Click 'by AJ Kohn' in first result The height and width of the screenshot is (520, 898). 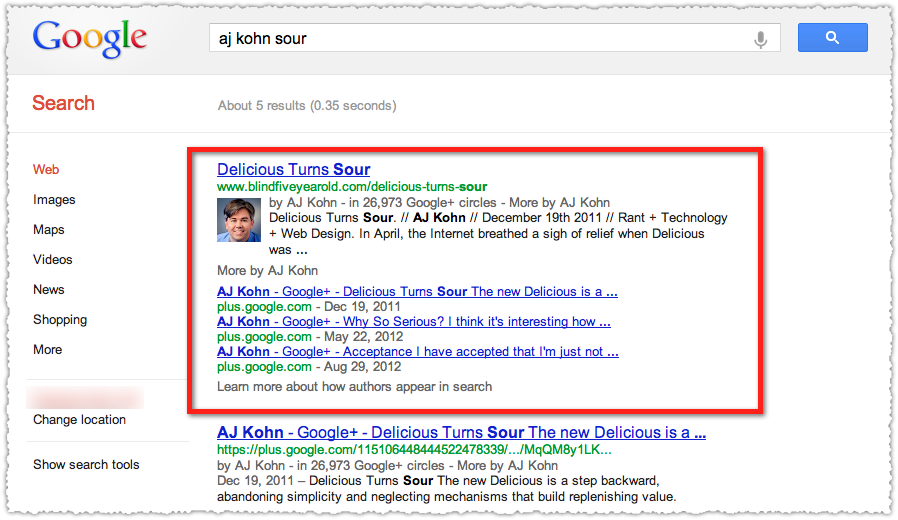pyautogui.click(x=303, y=203)
